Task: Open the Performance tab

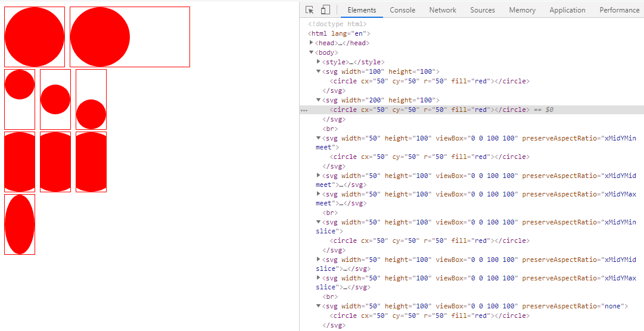Action: coord(619,10)
